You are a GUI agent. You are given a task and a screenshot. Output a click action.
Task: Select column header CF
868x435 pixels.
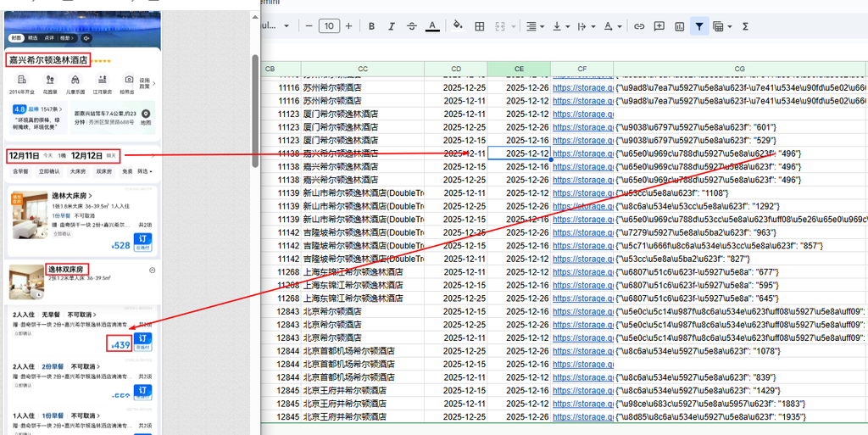coord(581,69)
